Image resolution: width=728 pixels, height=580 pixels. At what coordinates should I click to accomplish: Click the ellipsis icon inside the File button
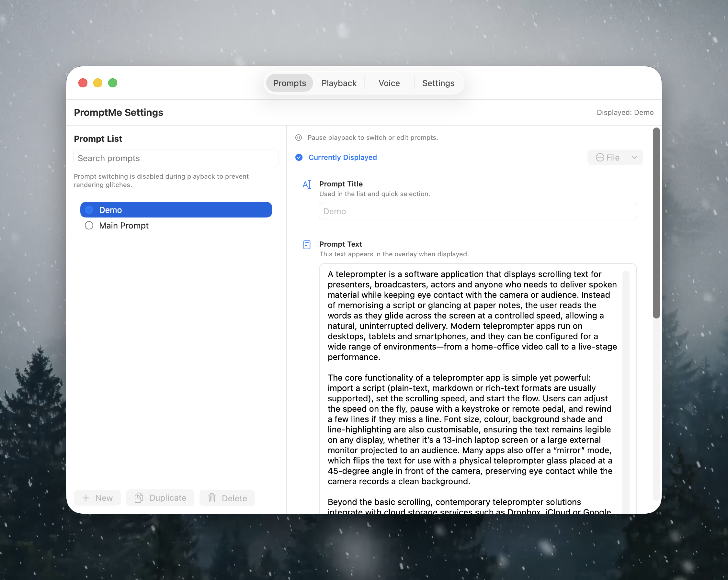(600, 157)
